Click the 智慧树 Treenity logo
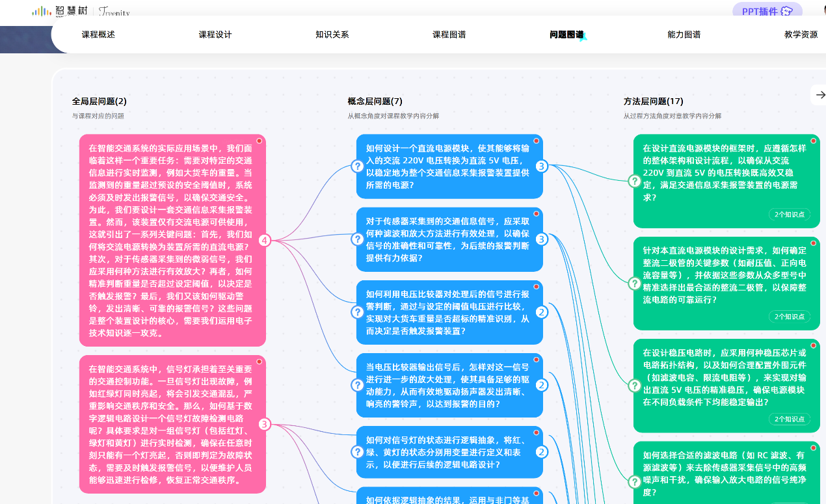826x504 pixels. 81,11
